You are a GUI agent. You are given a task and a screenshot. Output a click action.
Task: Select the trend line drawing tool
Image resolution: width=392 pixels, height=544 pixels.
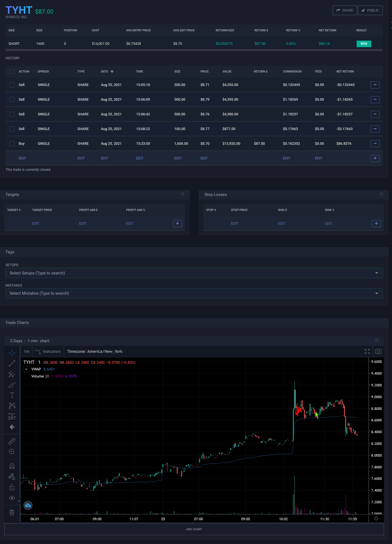(12, 363)
